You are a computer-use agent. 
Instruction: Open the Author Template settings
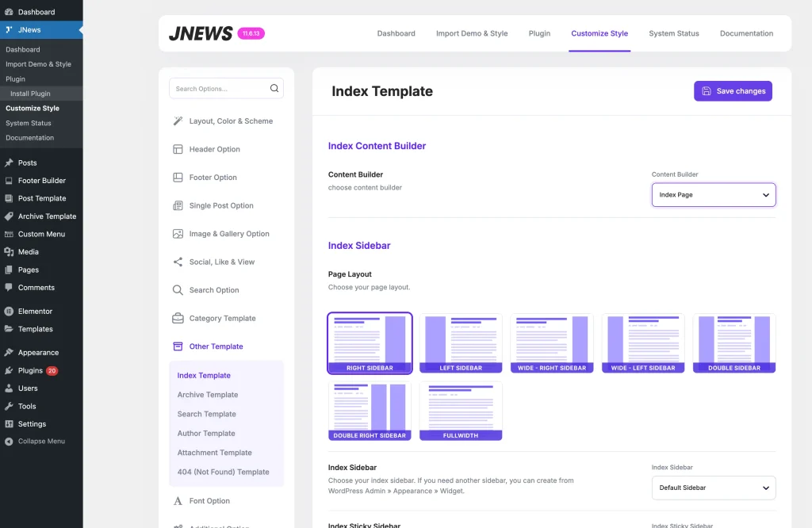[x=206, y=434]
